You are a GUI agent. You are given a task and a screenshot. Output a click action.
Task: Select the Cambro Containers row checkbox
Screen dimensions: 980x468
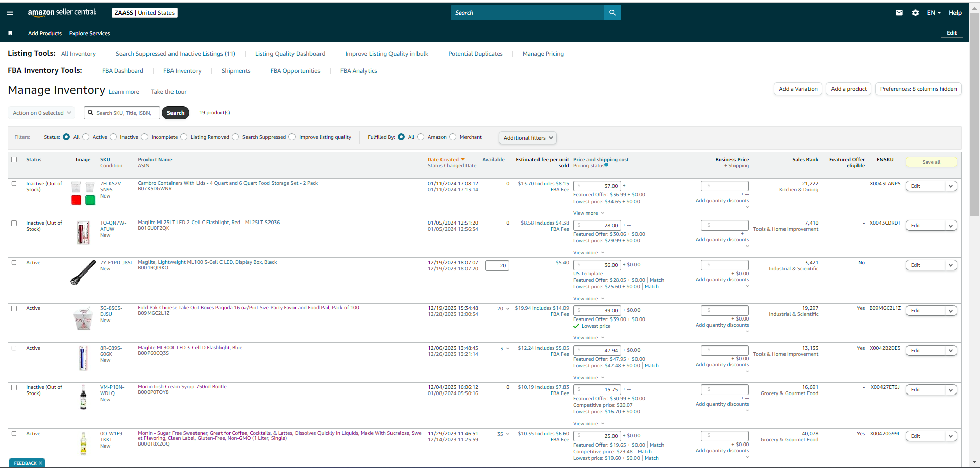[14, 184]
